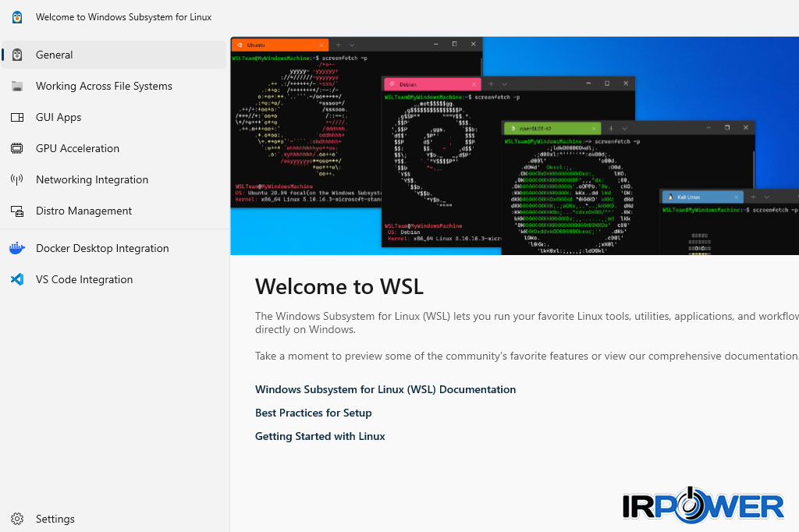
Task: Open Getting Started with Linux link
Action: (x=320, y=436)
